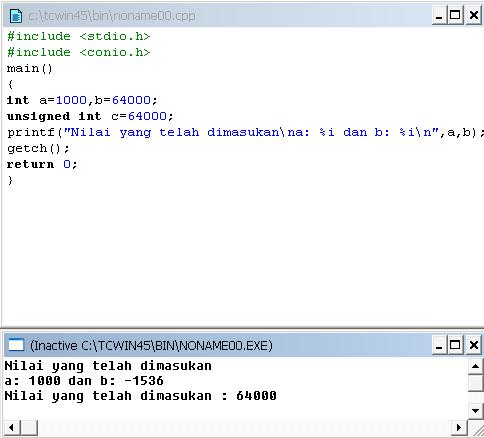Click the output window scroll down arrow

tap(476, 410)
